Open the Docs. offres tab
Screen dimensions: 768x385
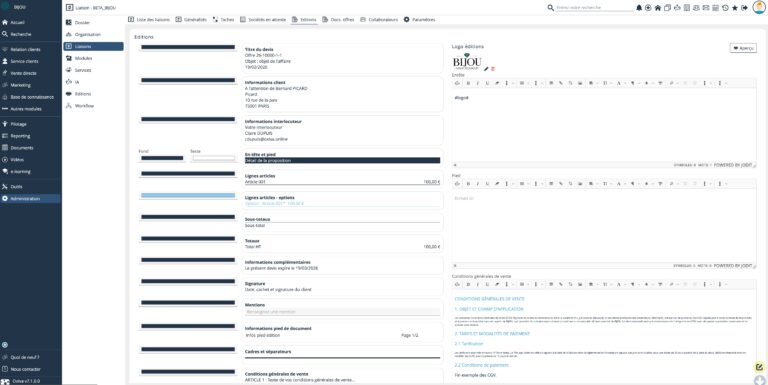(x=338, y=20)
